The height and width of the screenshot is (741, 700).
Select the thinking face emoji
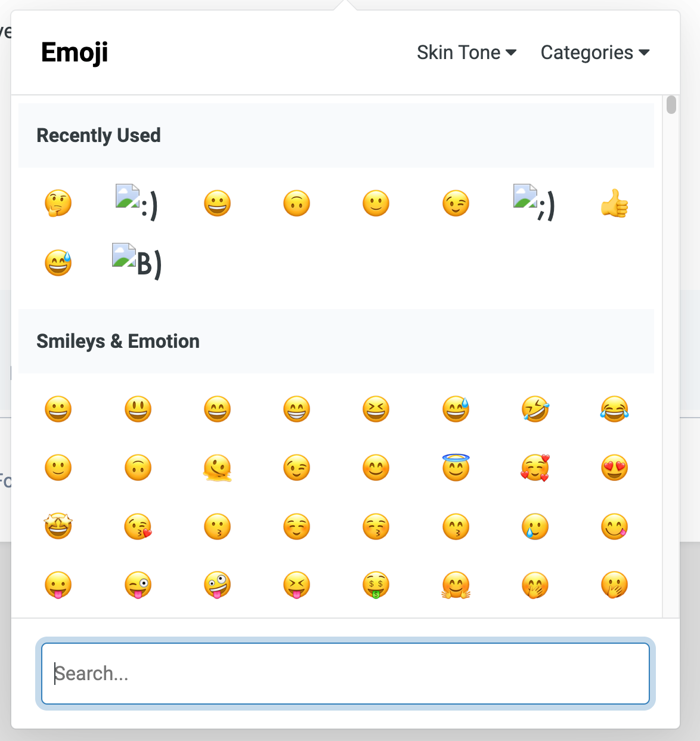coord(58,203)
